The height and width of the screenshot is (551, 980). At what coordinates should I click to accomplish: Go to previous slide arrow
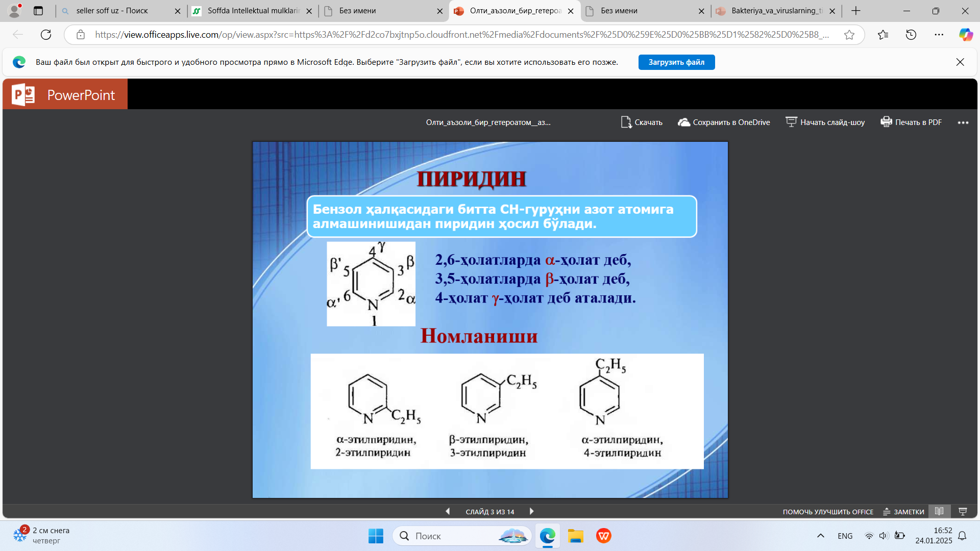point(448,511)
